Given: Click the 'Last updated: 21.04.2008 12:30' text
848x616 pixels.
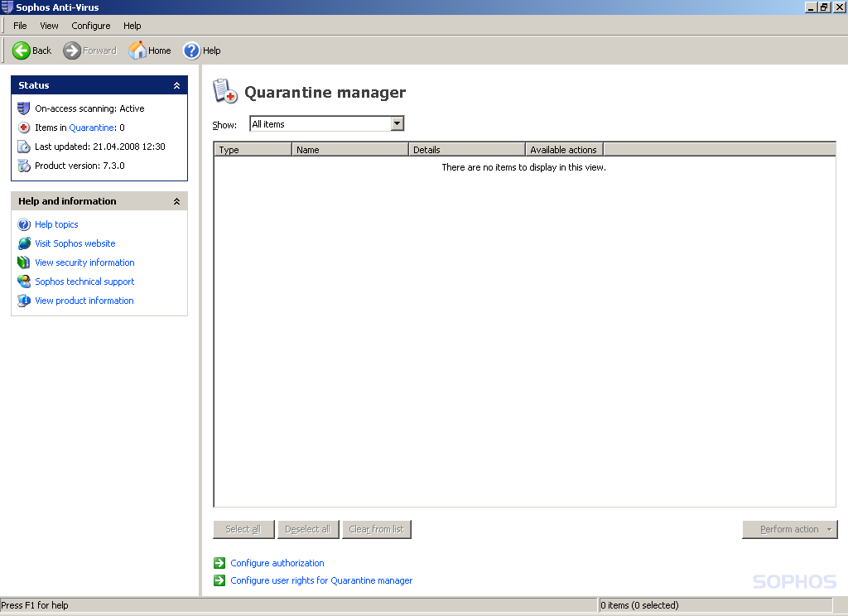Looking at the screenshot, I should (x=100, y=147).
